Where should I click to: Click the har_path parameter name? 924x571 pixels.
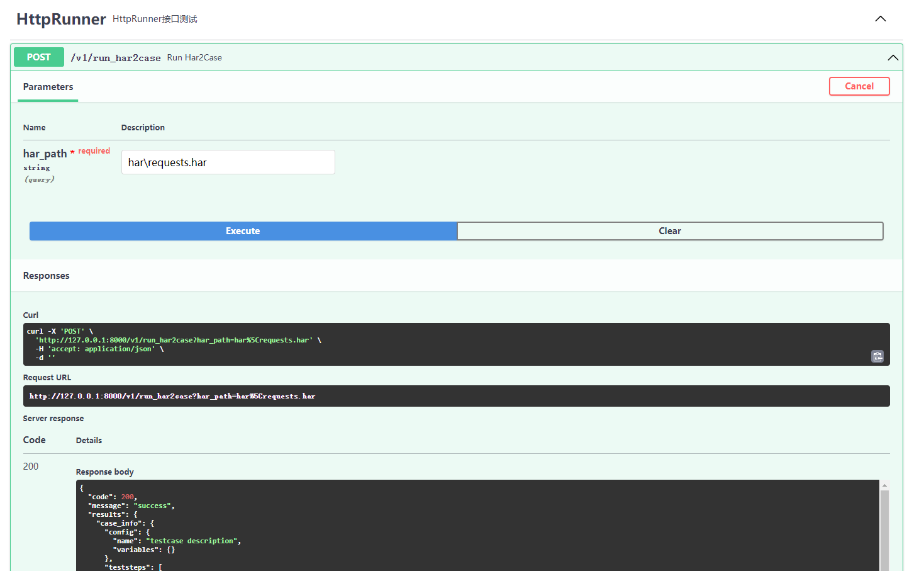[45, 154]
